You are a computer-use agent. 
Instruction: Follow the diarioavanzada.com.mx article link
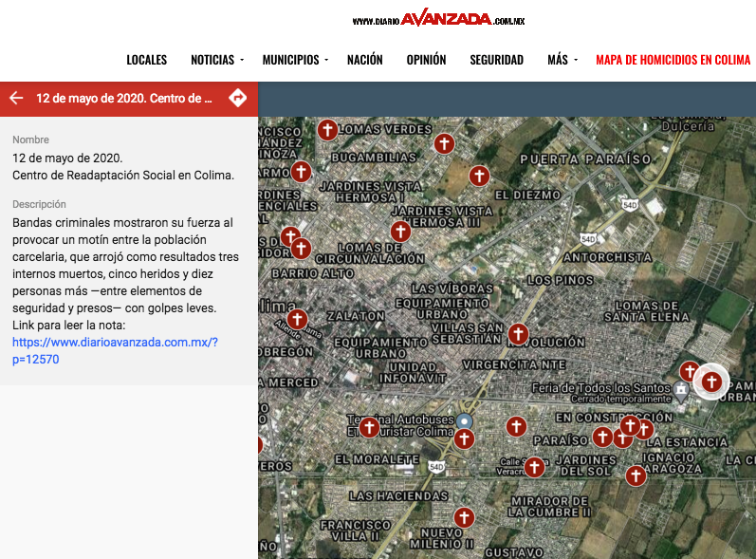tap(115, 351)
